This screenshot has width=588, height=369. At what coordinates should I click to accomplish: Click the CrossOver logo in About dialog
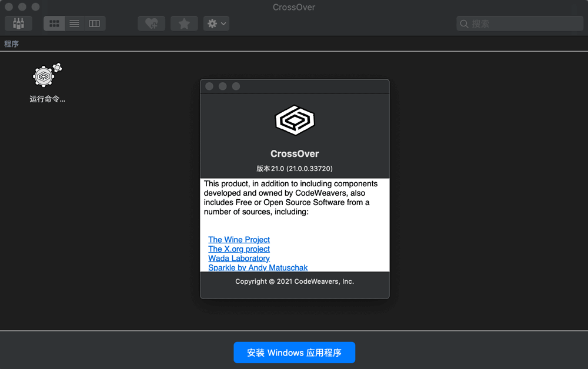[295, 120]
